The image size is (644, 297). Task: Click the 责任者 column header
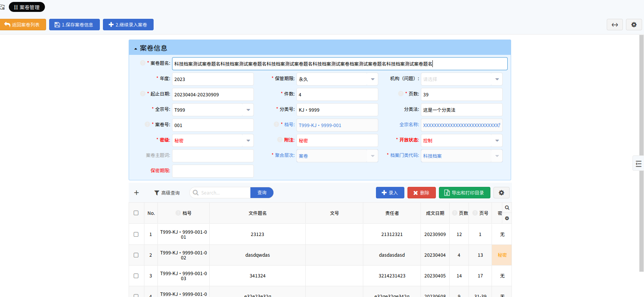click(x=392, y=213)
